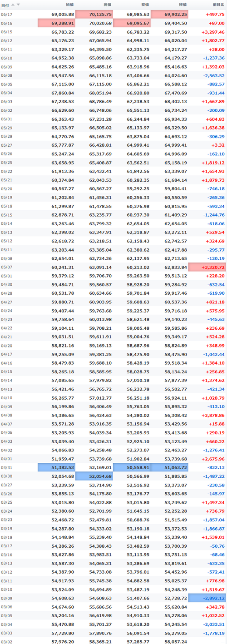
Task: Select the 06/17 date row
Action: (x=113, y=15)
